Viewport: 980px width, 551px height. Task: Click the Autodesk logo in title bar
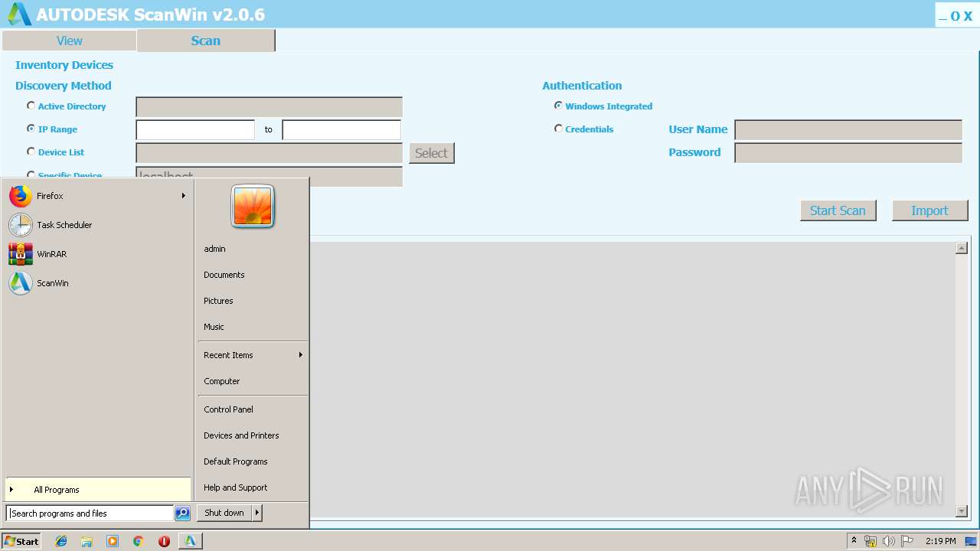point(19,14)
